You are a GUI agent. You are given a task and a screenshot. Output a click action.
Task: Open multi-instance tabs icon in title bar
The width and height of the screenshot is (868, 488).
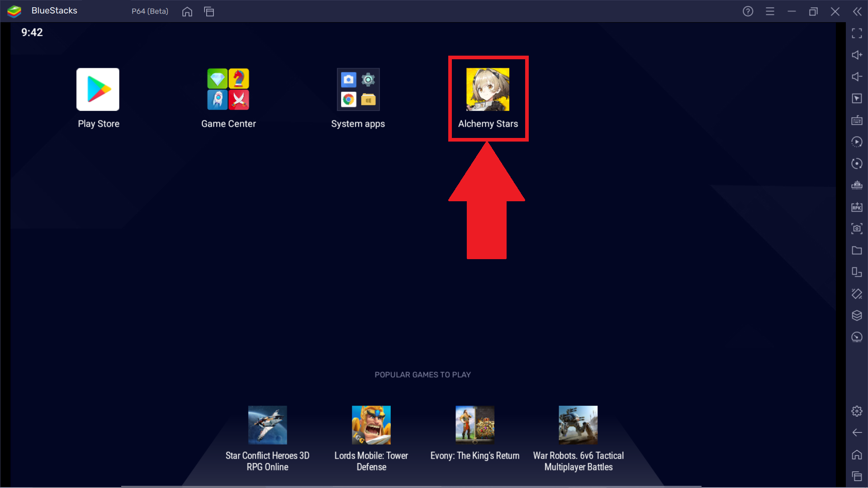click(209, 11)
